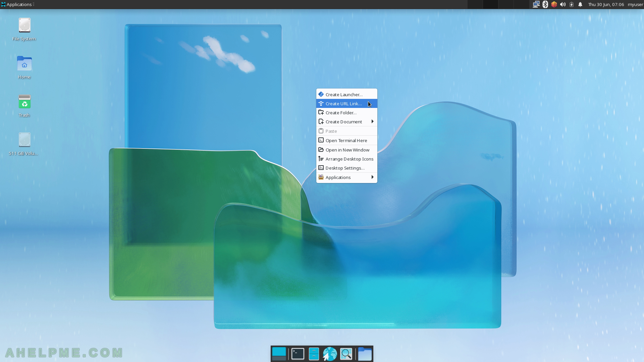Click the orange hexagon tray icon
The height and width of the screenshot is (362, 644).
(x=554, y=4)
